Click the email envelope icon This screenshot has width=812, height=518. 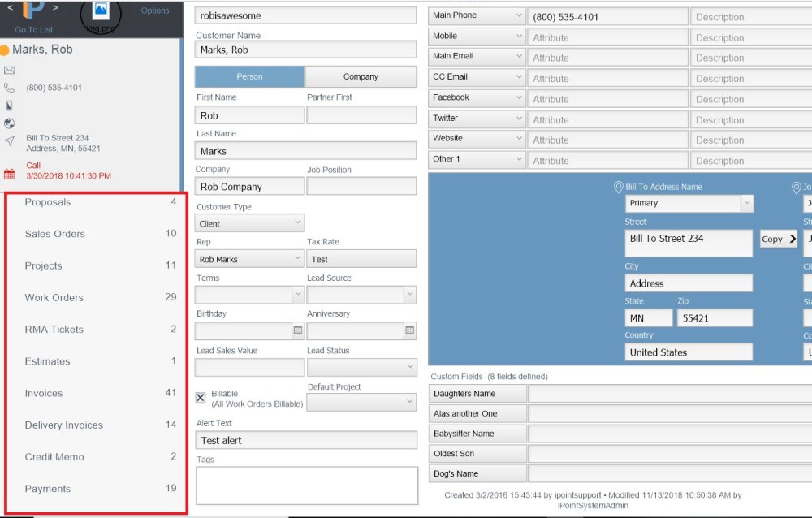pyautogui.click(x=9, y=70)
